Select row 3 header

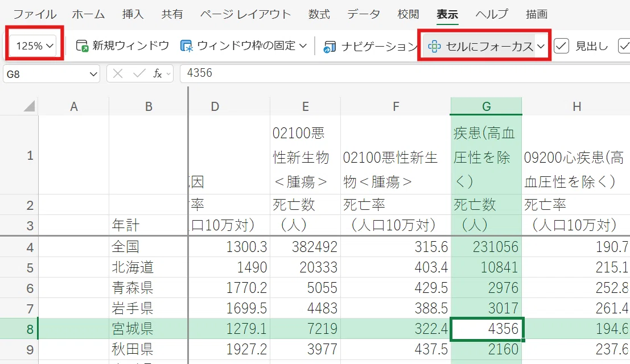(x=19, y=225)
